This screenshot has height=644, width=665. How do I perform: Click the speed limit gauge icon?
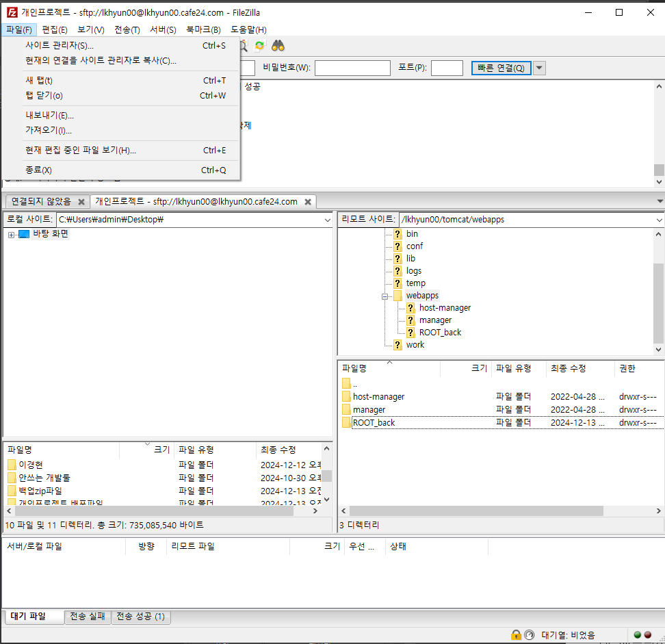530,634
